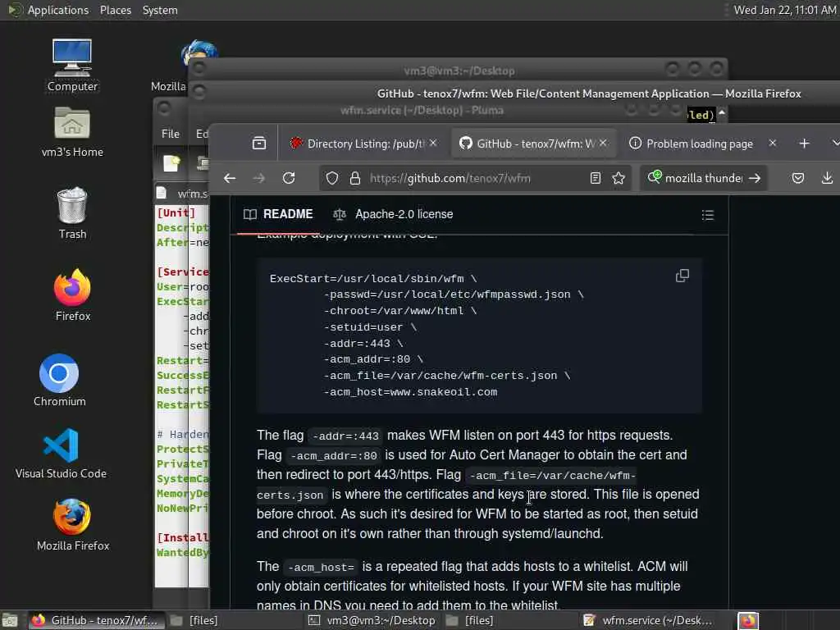The width and height of the screenshot is (840, 630).
Task: Open Firefox recent browsing view icon
Action: 259,144
